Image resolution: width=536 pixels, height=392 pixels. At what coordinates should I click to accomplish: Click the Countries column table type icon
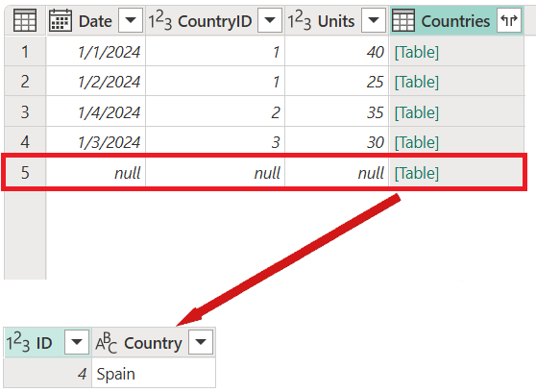point(403,20)
